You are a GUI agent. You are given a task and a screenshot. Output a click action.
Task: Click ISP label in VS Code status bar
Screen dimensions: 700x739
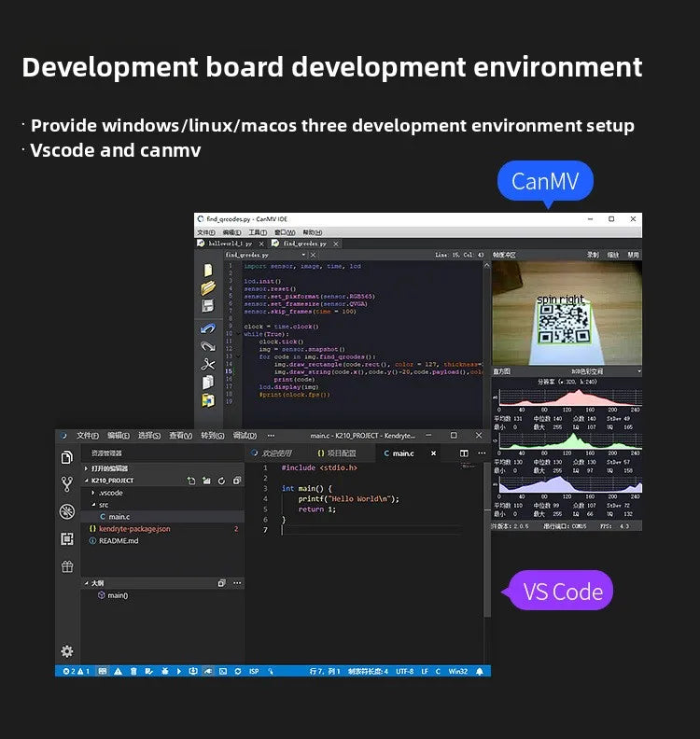[254, 671]
